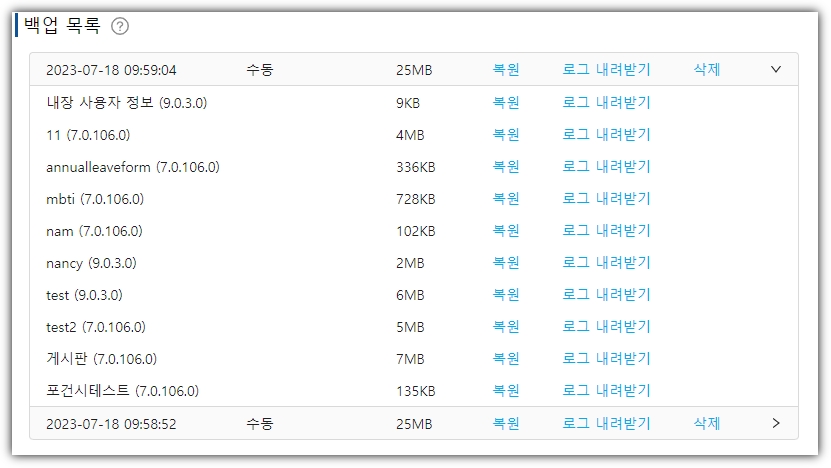Select the 2023-07-18 09:58:52 timestamp
Image resolution: width=831 pixels, height=468 pixels.
[111, 424]
